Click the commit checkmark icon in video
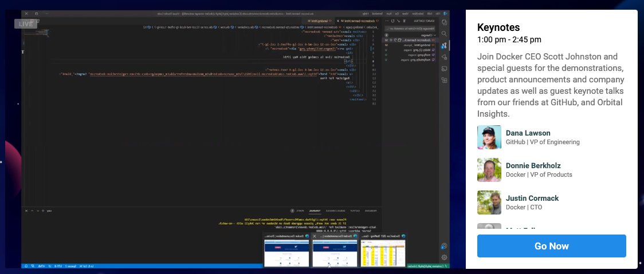The image size is (644, 274). point(398,21)
